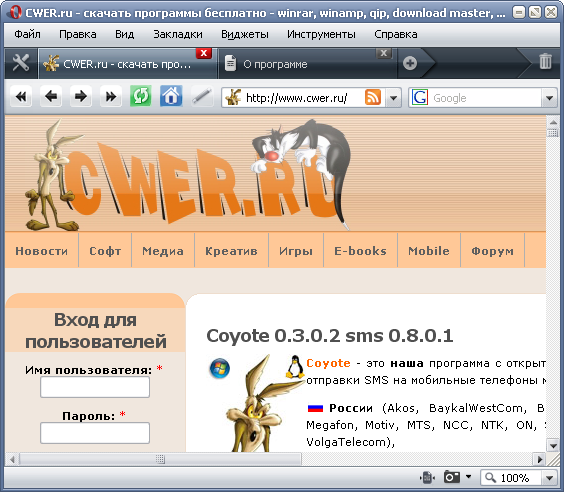Open the panels wrench icon in tab bar

(21, 63)
